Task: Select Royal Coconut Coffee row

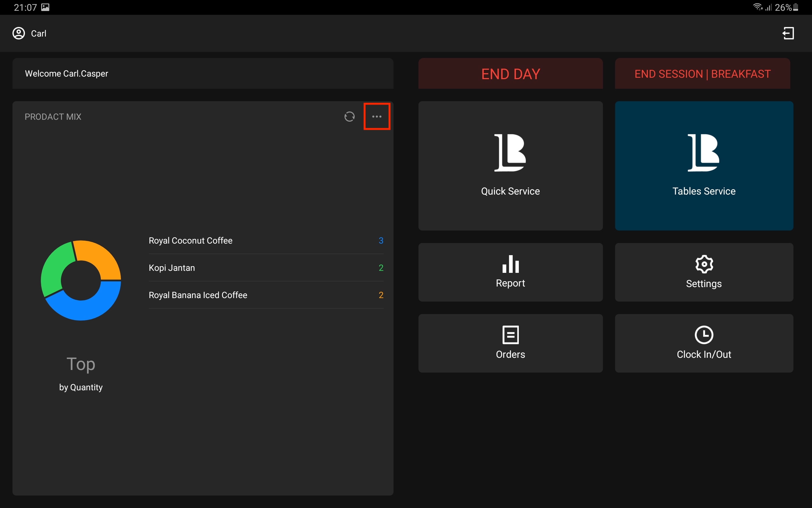Action: point(265,241)
